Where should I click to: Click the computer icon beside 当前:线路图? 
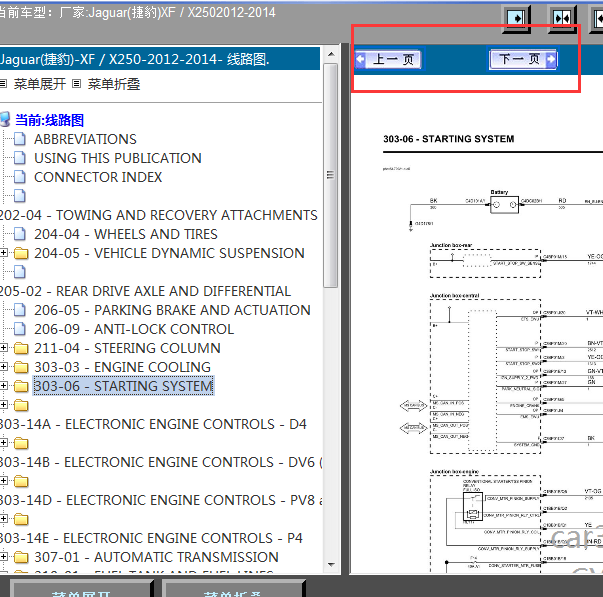tap(5, 120)
